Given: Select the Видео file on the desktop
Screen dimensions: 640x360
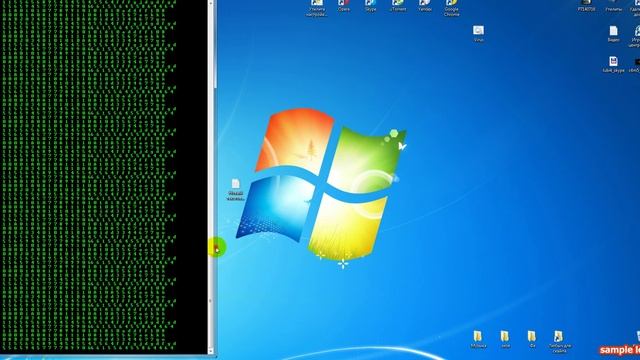Looking at the screenshot, I should [613, 34].
